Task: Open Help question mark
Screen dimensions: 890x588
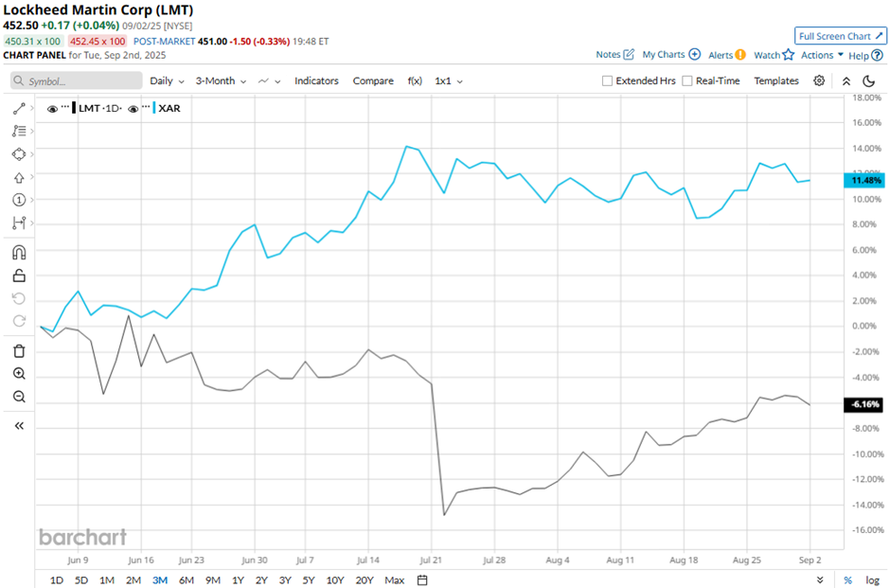Action: (877, 55)
